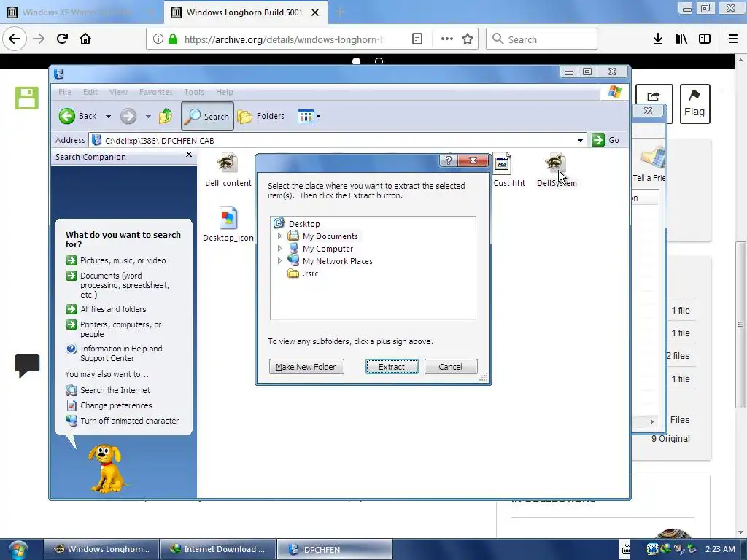
Task: Click the Back arrow icon in Explorer toolbar
Action: tap(67, 116)
